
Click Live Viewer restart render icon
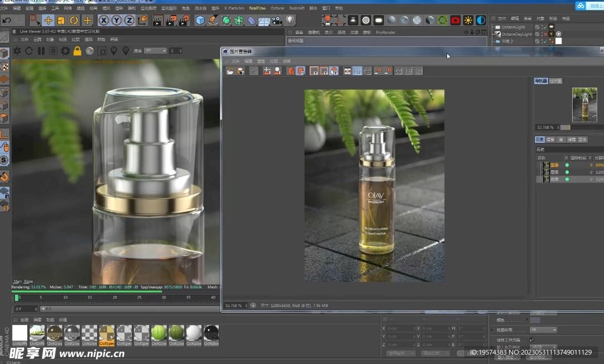point(29,51)
